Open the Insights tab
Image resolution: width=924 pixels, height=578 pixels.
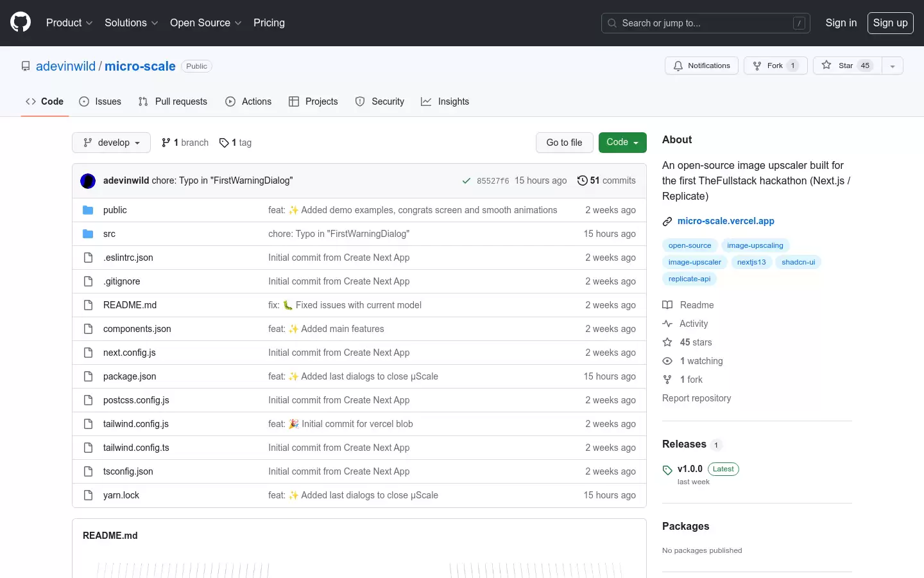coord(445,101)
